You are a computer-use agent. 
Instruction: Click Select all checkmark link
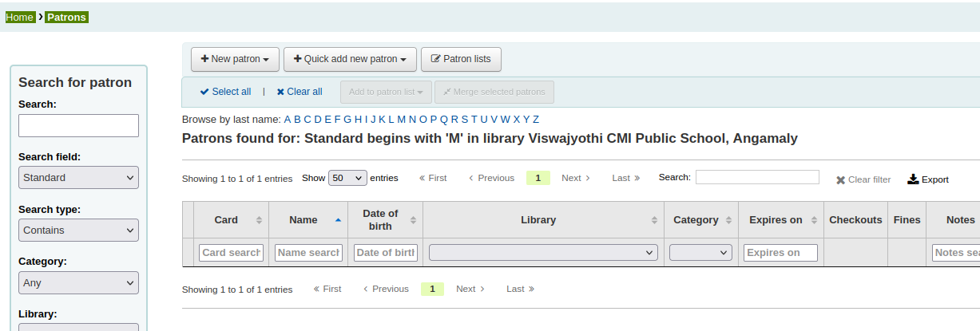(225, 92)
